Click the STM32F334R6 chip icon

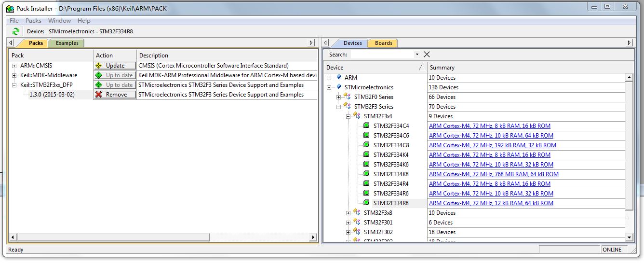[367, 194]
